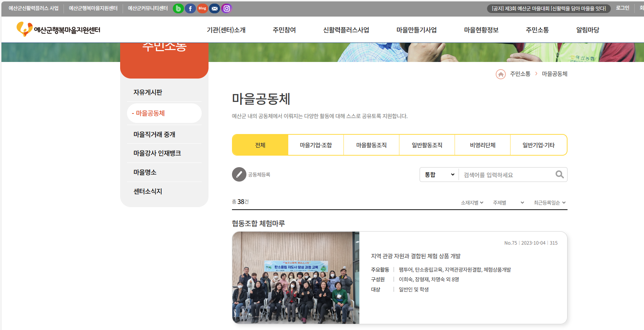Open the 통합 search type dropdown
Viewport: 644px width, 330px height.
click(x=439, y=175)
